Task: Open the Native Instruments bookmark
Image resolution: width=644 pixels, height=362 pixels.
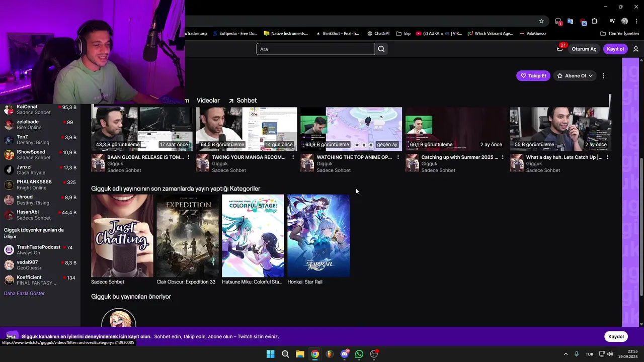Action: pos(285,34)
